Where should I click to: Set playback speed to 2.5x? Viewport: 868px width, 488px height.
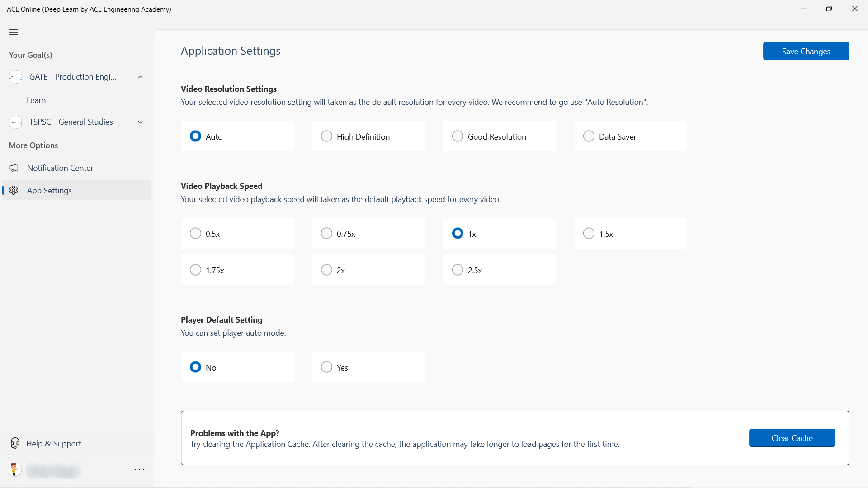coord(458,270)
